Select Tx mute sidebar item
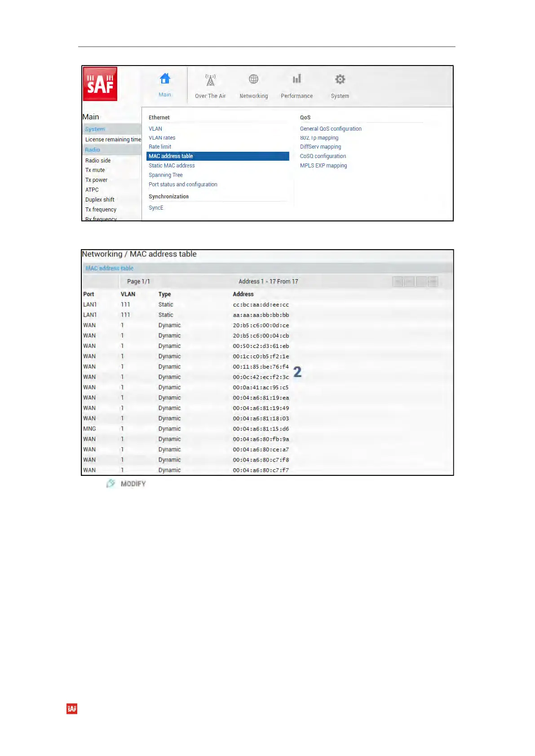Viewport: 535px width, 756px height. point(95,170)
